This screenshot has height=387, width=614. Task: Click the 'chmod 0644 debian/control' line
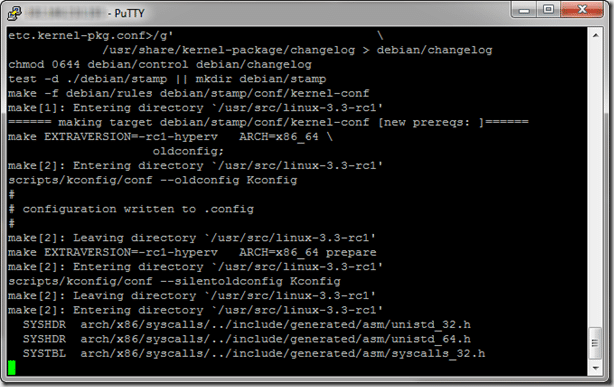point(160,65)
